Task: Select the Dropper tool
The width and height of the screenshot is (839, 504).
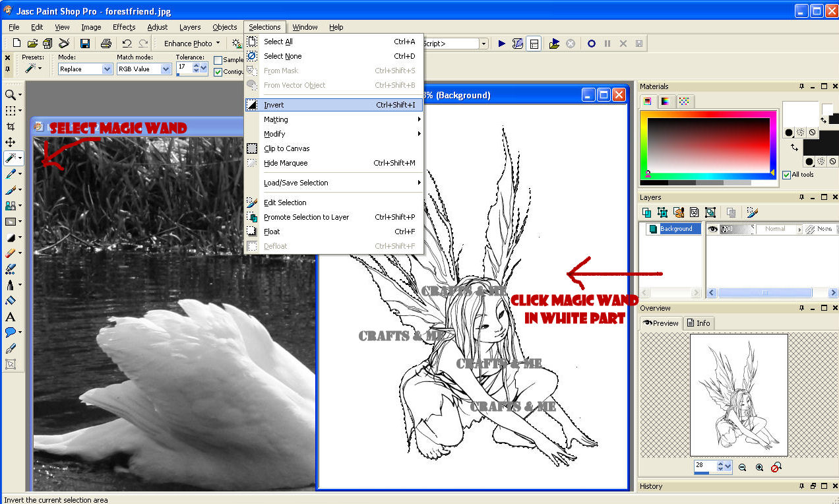Action: (x=11, y=174)
